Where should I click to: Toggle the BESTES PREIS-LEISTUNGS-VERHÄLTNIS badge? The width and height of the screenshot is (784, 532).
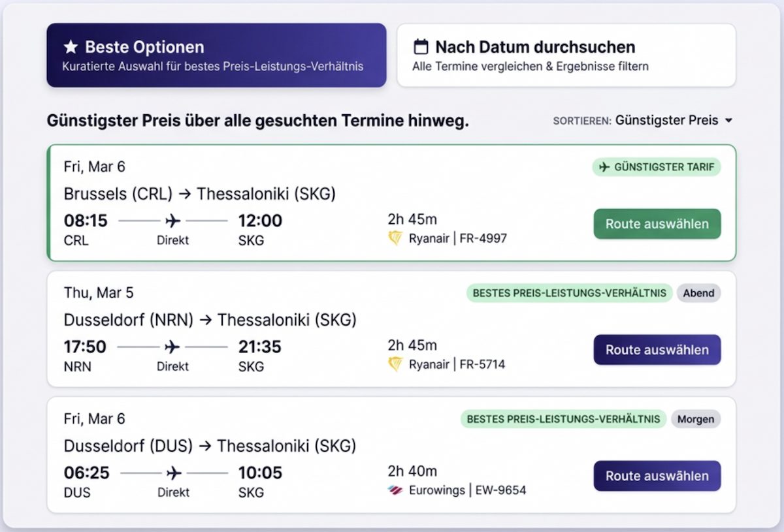click(569, 293)
